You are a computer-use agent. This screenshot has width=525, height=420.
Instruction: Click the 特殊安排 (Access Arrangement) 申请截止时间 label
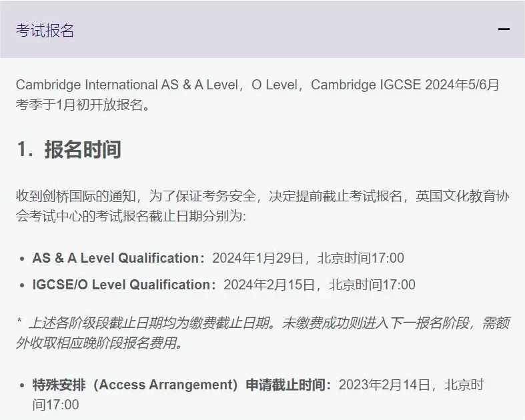pos(181,385)
